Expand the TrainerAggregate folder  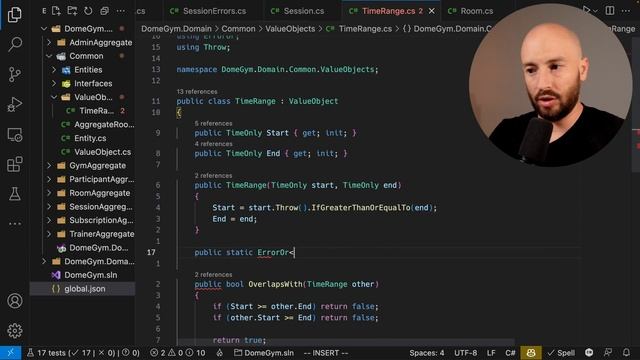click(x=49, y=234)
